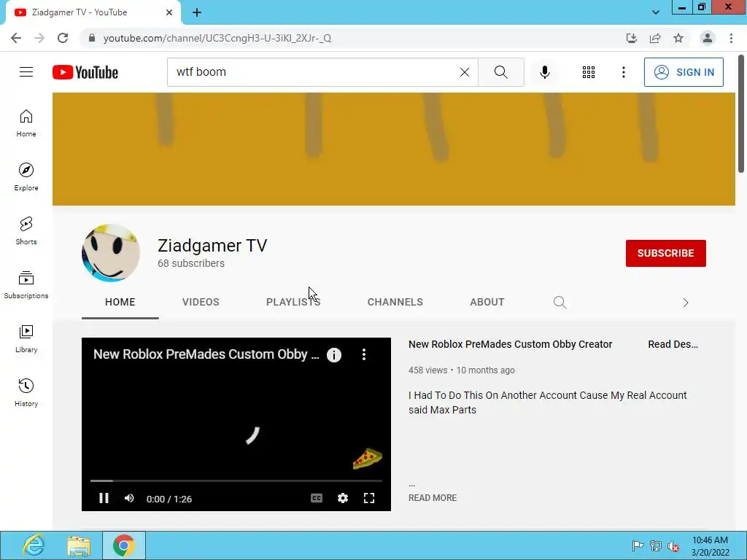The image size is (747, 560).
Task: Click the page vertical scrollbar
Action: [741, 113]
